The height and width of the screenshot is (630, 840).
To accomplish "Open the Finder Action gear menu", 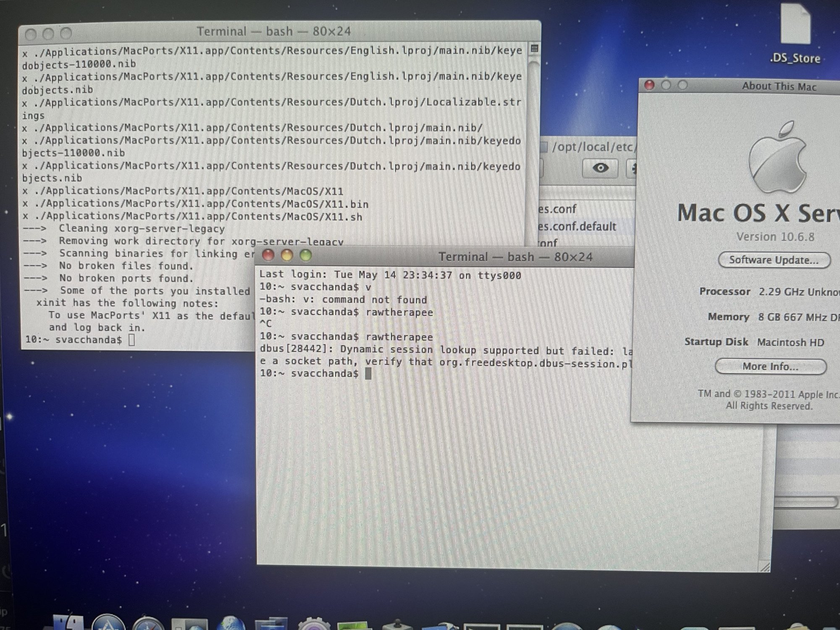I will (633, 168).
